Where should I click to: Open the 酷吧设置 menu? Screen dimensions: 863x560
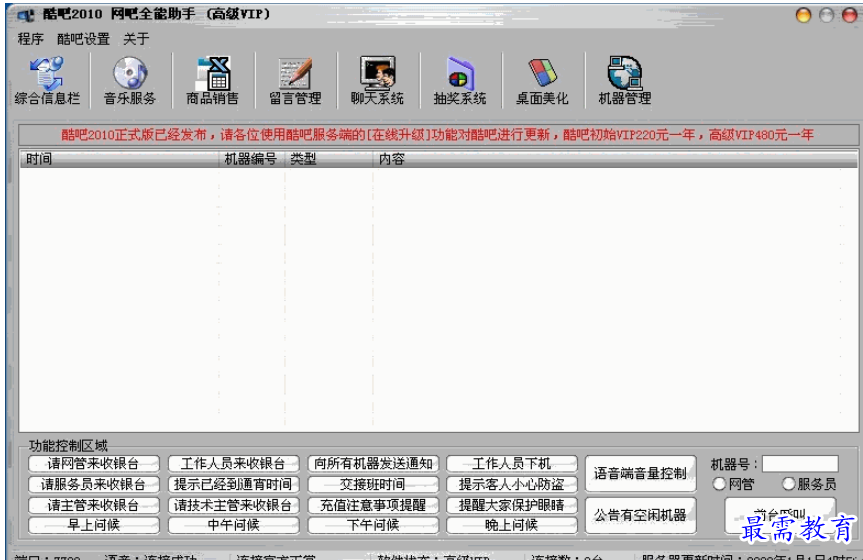[x=84, y=39]
